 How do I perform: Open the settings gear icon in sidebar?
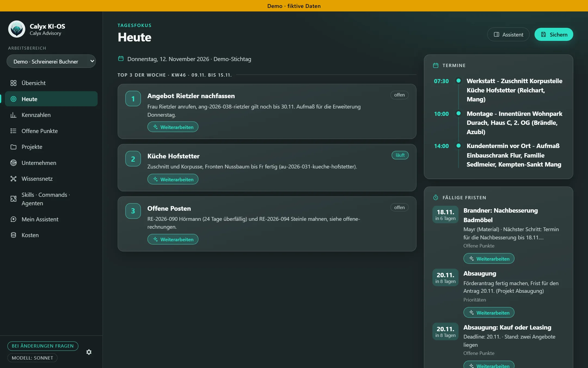[89, 352]
